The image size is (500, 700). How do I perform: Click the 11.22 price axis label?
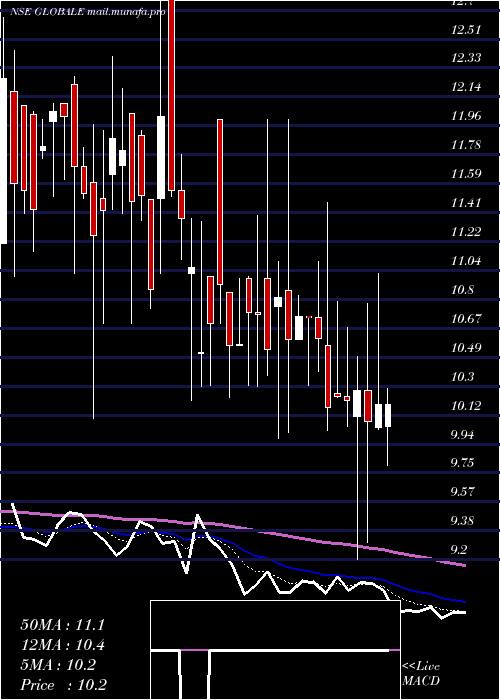466,231
